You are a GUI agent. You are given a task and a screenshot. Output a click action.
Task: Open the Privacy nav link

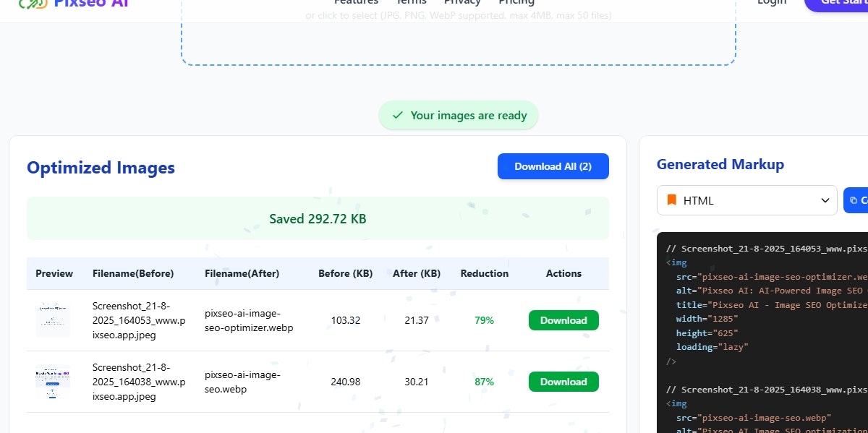(462, 2)
